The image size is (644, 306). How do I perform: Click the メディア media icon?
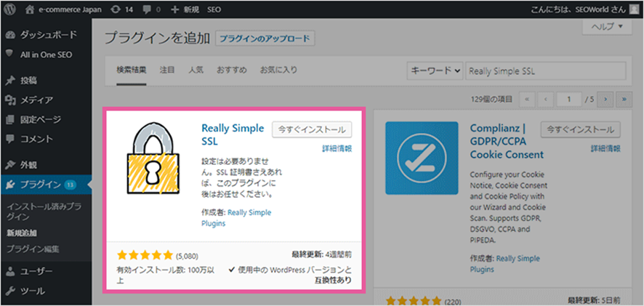tap(11, 100)
